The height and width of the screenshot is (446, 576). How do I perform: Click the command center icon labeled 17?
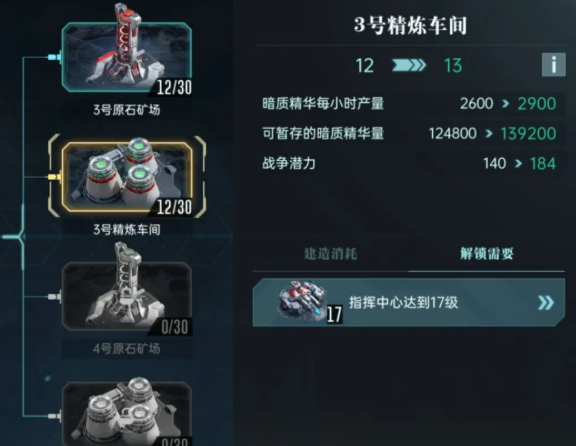307,302
